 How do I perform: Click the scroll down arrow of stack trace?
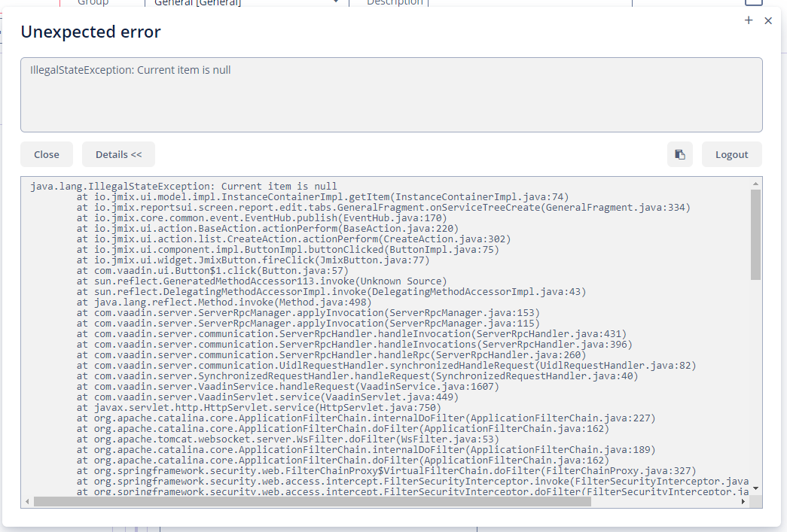coord(756,488)
